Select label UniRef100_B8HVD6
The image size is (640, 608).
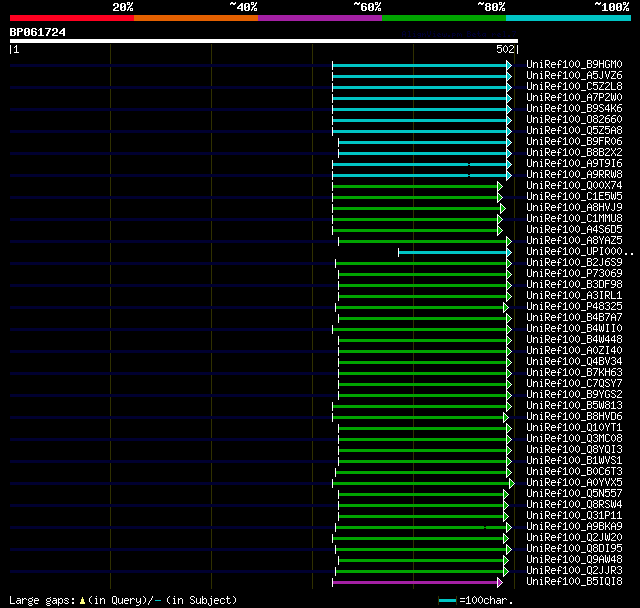[x=574, y=417]
